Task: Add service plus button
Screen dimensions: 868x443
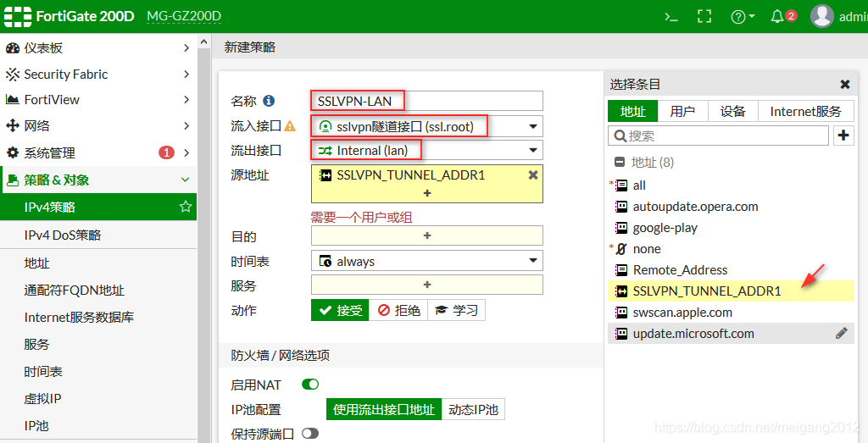Action: (427, 285)
